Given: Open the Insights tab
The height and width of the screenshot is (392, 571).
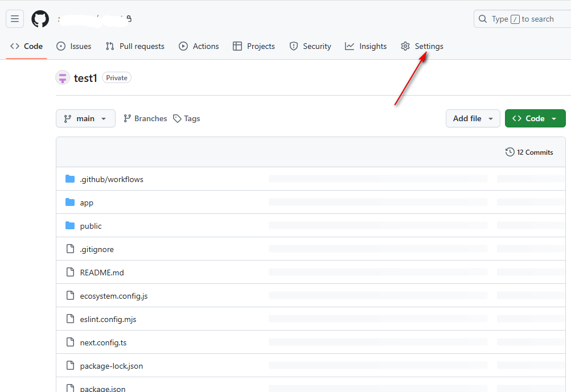Looking at the screenshot, I should click(366, 46).
